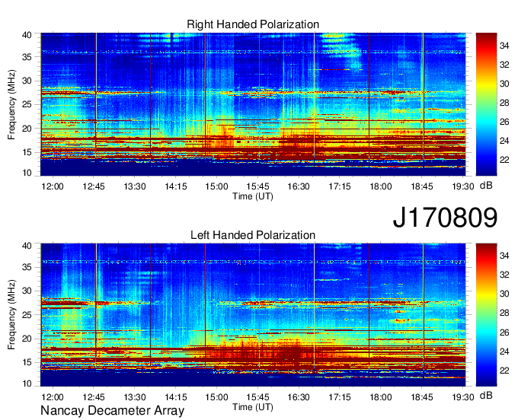Screen dimensions: 518x420
Task: Click the Right Handed plot's color scale bar
Action: tap(486, 104)
